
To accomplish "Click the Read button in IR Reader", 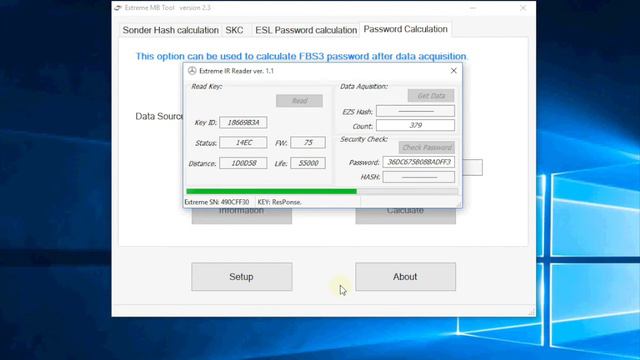I will coord(299,101).
